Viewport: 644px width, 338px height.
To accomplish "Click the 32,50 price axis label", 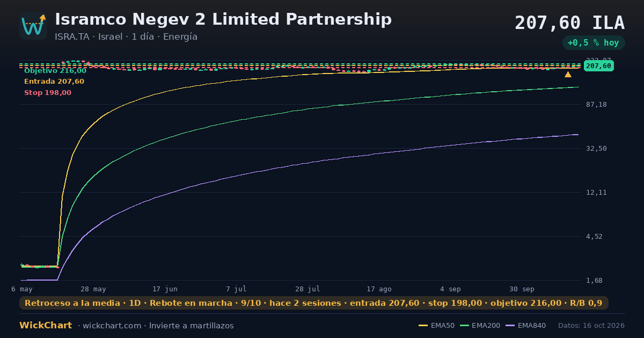I will pos(597,148).
